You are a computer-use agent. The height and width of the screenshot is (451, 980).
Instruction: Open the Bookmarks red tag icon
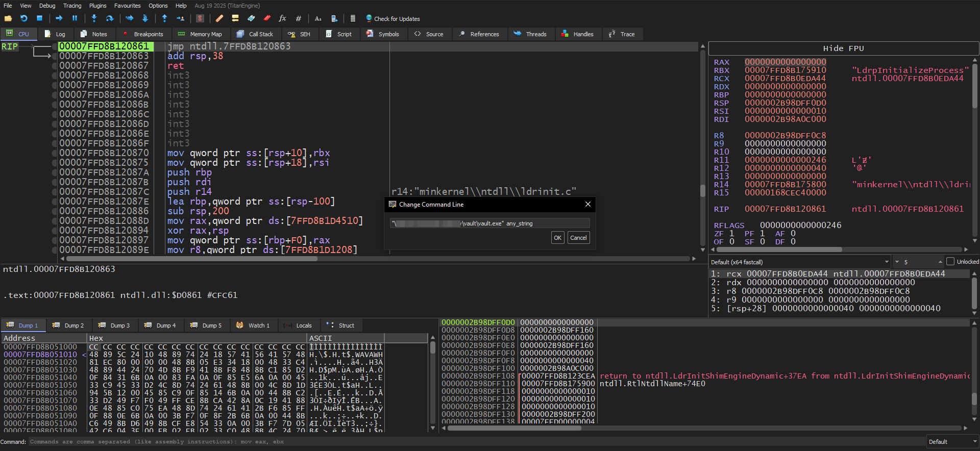tap(267, 18)
